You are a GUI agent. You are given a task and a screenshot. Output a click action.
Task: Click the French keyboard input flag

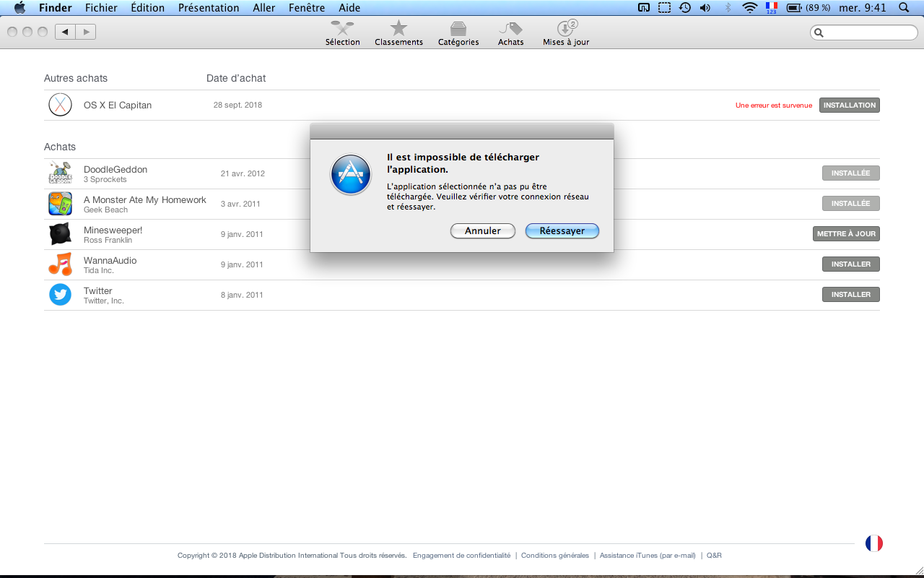click(772, 8)
